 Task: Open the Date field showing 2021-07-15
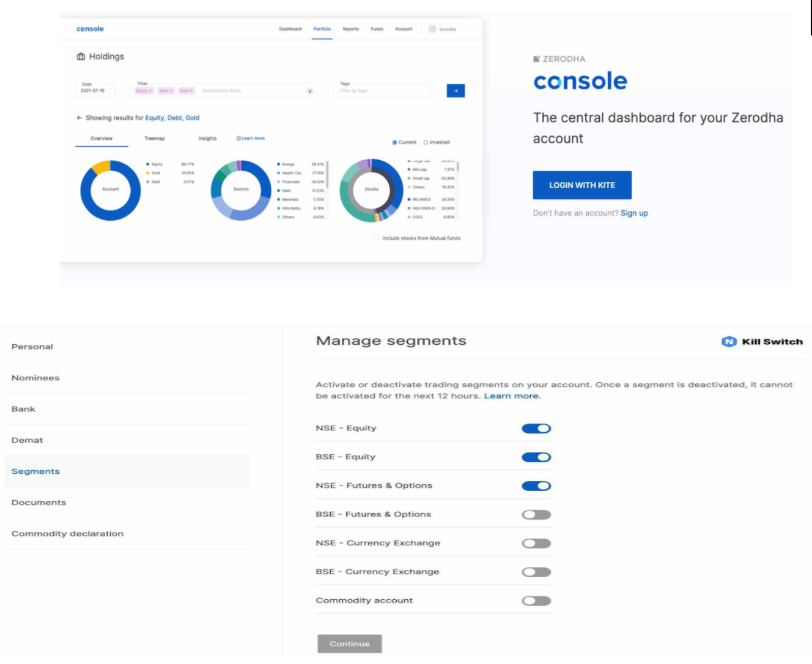(95, 90)
